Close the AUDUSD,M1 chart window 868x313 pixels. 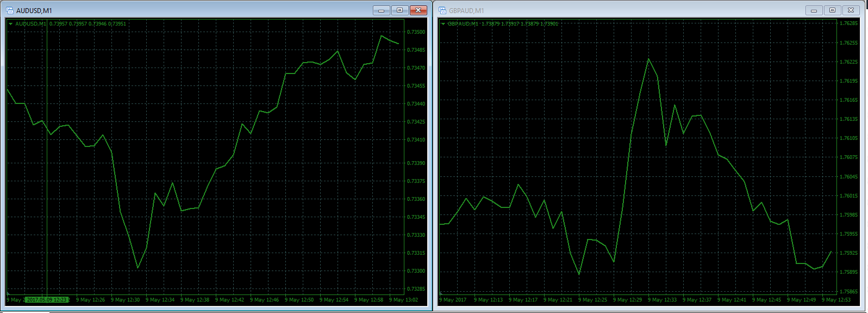(418, 10)
